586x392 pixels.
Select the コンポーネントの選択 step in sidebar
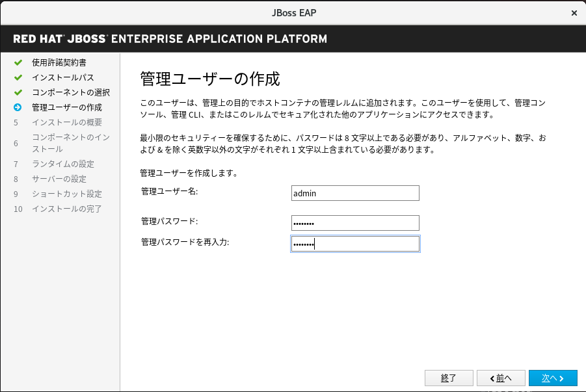pyautogui.click(x=71, y=92)
